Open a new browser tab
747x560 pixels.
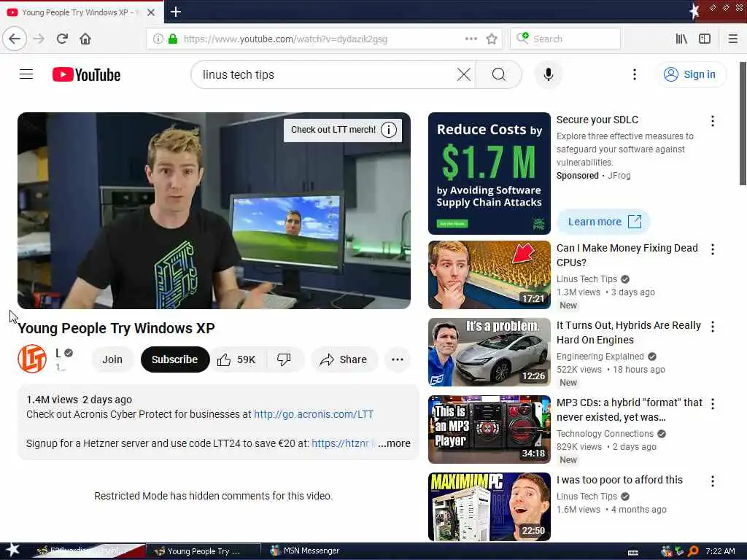click(x=176, y=12)
